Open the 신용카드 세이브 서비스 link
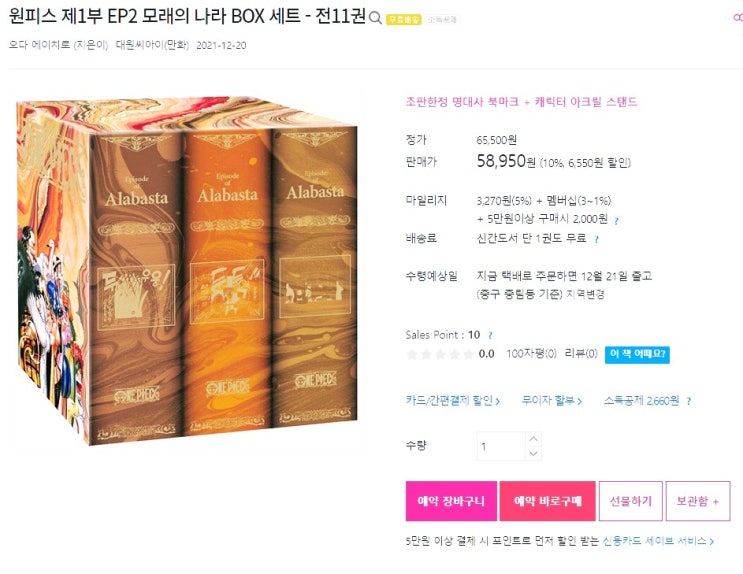The height and width of the screenshot is (574, 743). click(x=658, y=541)
